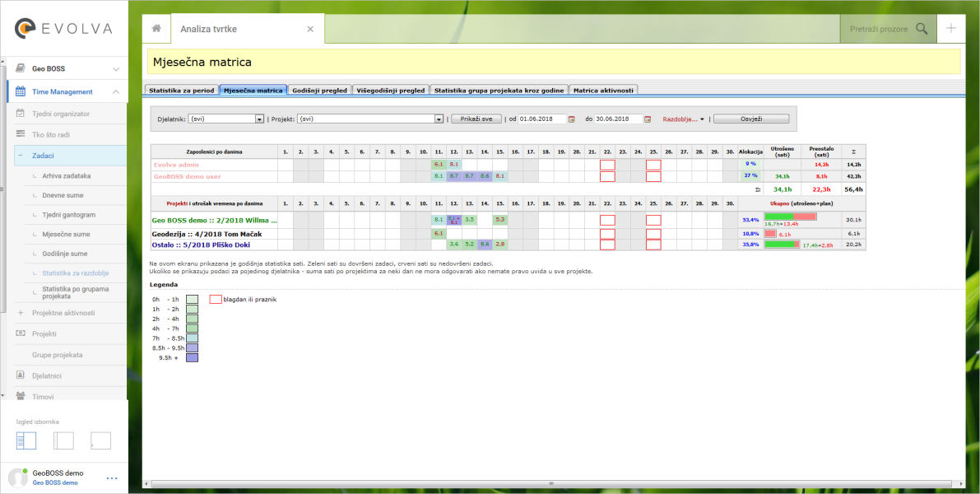Click the Time Management calendar icon
Viewport: 980px width, 494px height.
click(x=21, y=92)
